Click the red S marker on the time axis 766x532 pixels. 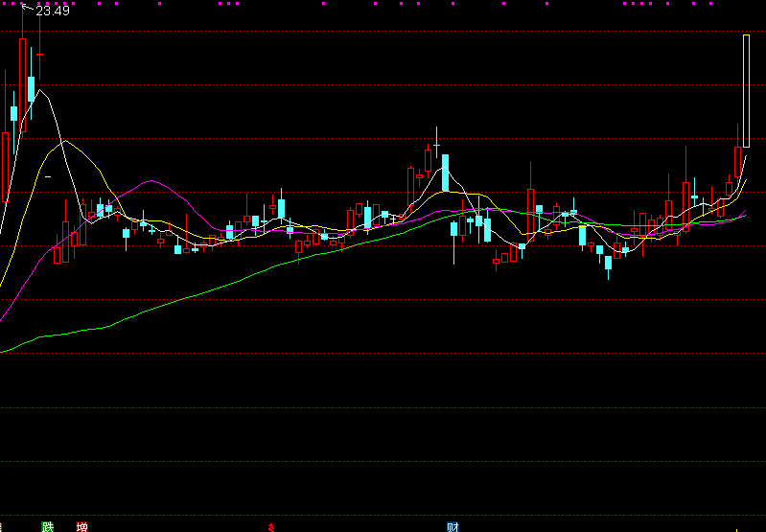coord(271,527)
